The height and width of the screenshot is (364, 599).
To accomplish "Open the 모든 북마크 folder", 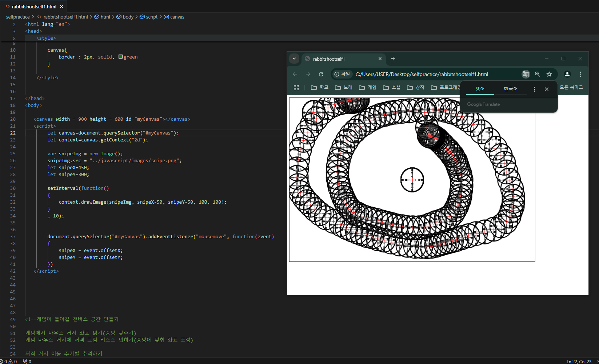I will tap(571, 88).
